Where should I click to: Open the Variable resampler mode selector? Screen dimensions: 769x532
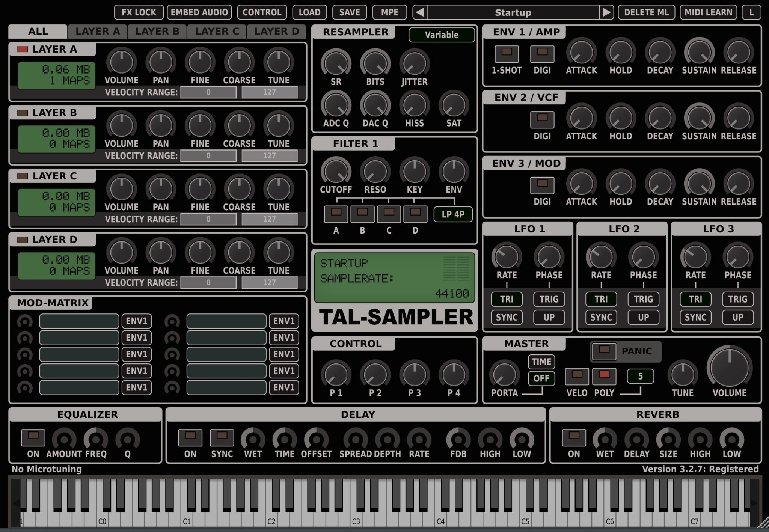[441, 35]
